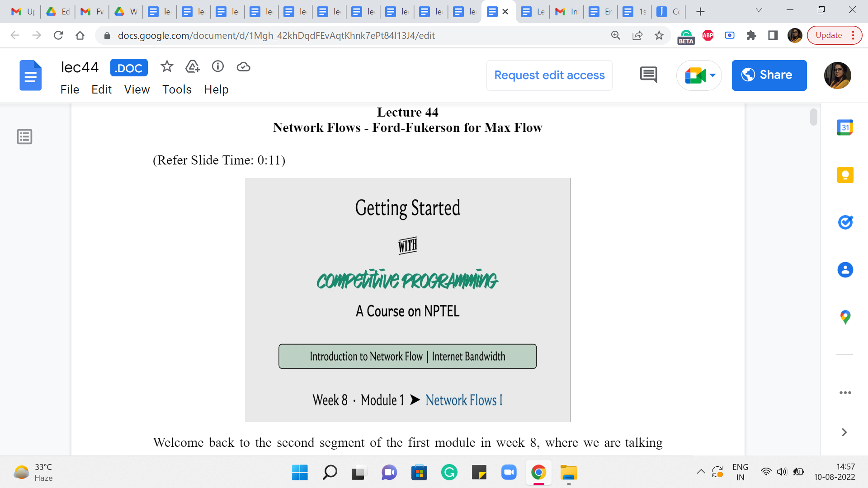868x488 pixels.
Task: Show hidden system tray icons
Action: [701, 472]
